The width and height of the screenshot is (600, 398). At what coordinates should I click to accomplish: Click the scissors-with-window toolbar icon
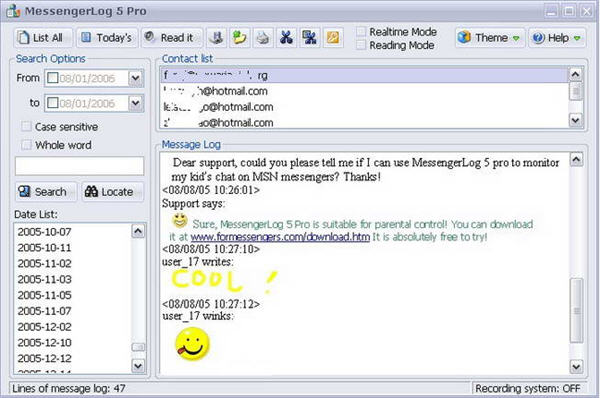[310, 38]
